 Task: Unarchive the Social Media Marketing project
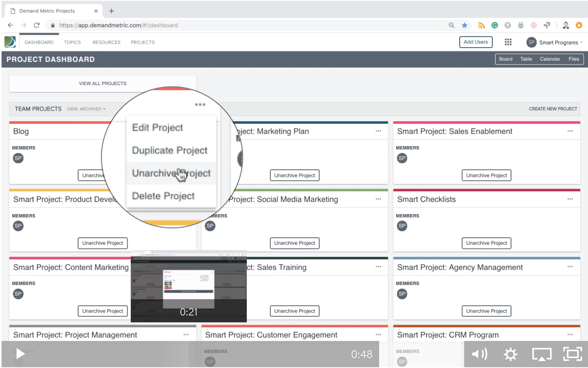click(x=294, y=243)
